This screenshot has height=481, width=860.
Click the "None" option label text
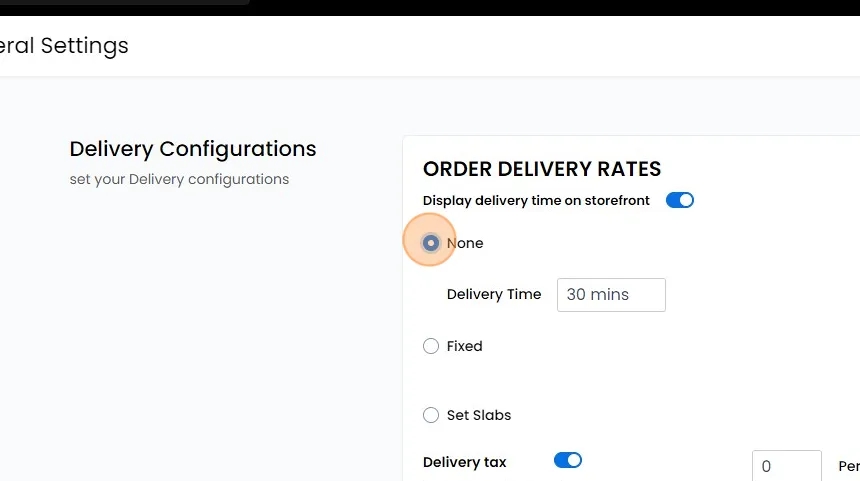465,243
